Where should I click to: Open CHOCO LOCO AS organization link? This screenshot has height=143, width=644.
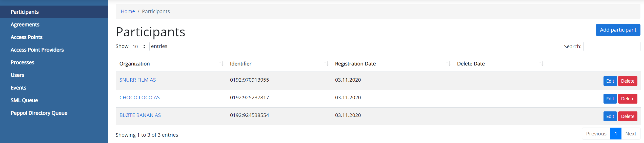[x=139, y=98]
